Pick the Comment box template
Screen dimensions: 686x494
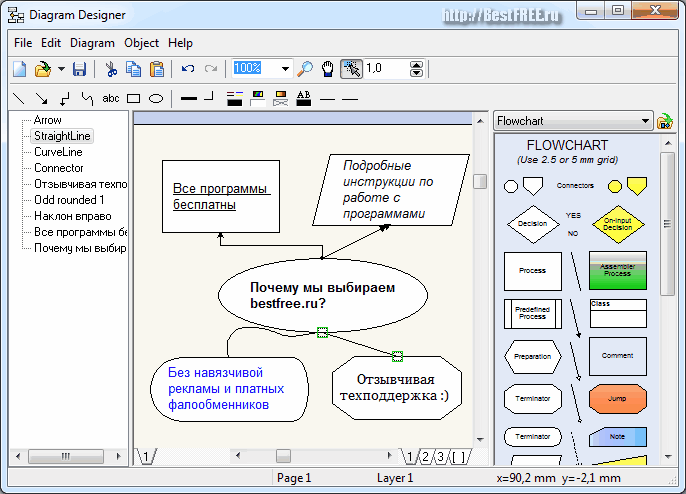pyautogui.click(x=617, y=356)
